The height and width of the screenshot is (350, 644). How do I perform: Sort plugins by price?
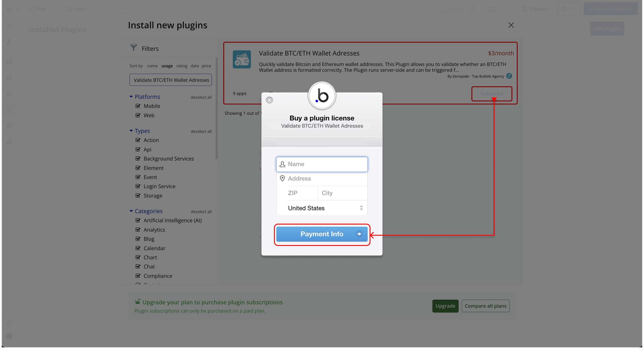coord(206,66)
